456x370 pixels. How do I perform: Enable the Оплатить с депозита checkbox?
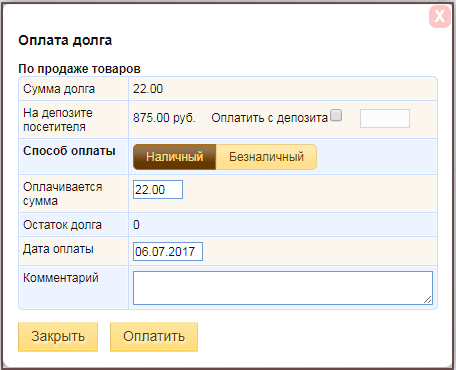[336, 115]
